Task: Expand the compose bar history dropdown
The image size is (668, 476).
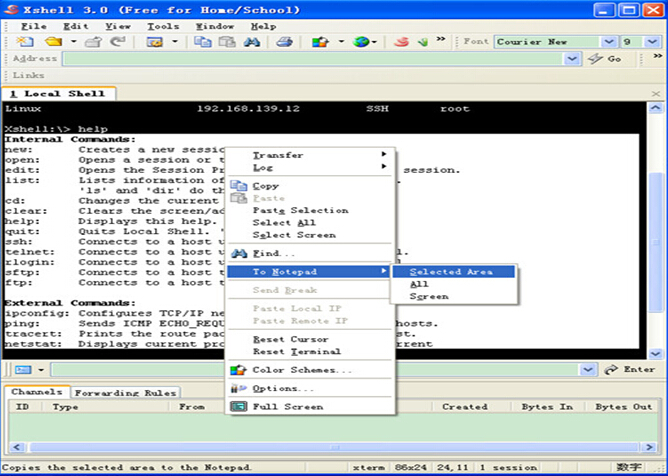Action: (587, 369)
